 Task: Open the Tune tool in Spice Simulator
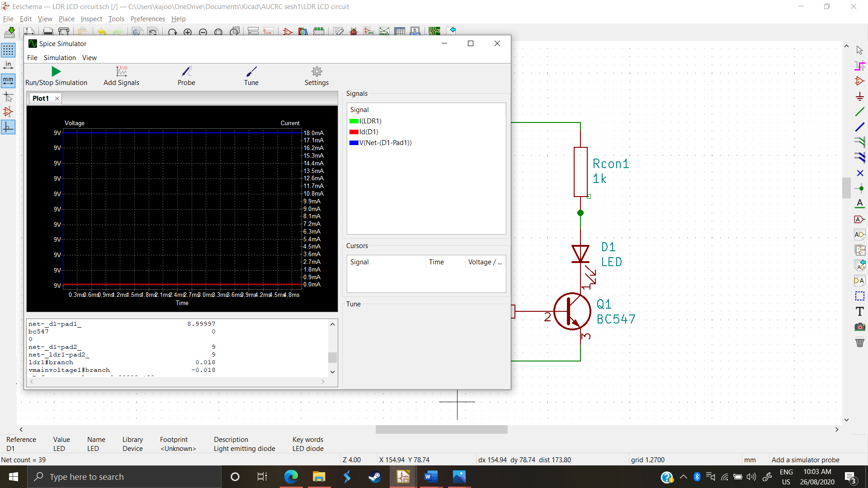[x=251, y=76]
